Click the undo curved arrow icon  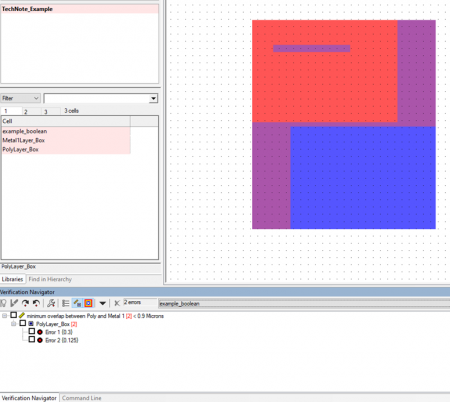(x=36, y=303)
